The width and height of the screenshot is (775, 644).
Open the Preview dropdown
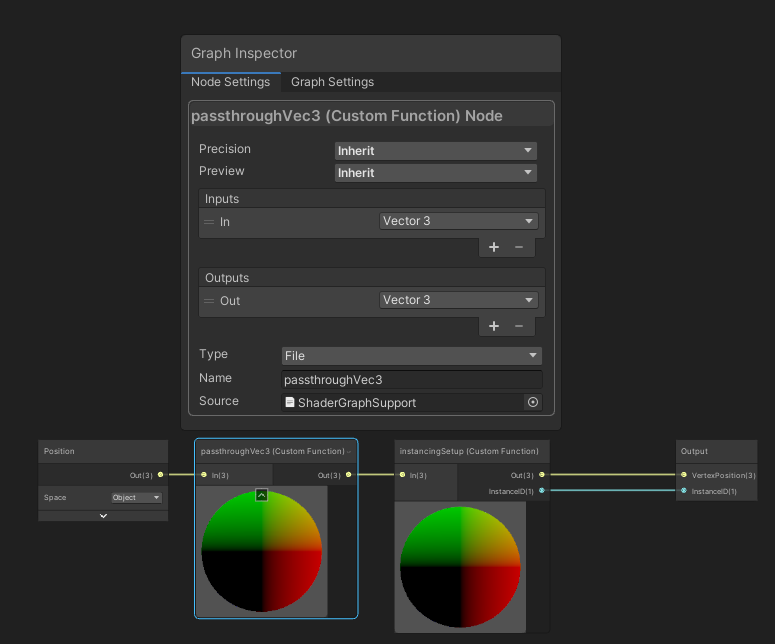click(x=435, y=173)
